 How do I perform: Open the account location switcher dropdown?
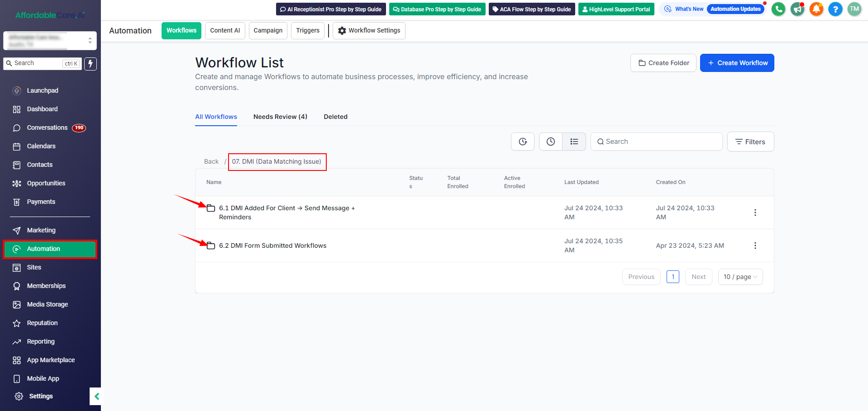(x=50, y=41)
